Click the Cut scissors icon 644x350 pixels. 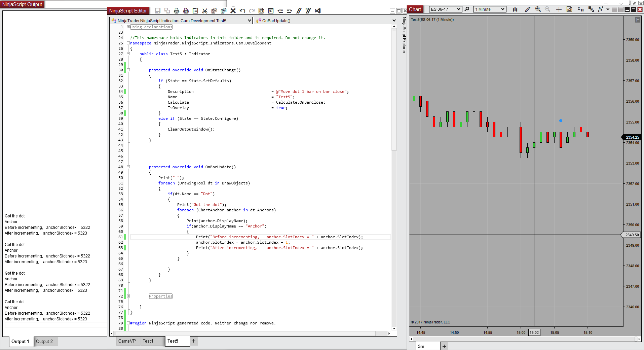click(x=205, y=11)
